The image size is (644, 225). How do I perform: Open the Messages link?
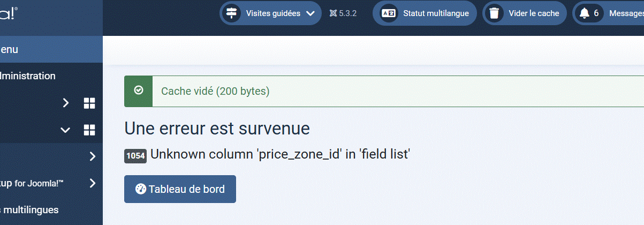click(626, 13)
